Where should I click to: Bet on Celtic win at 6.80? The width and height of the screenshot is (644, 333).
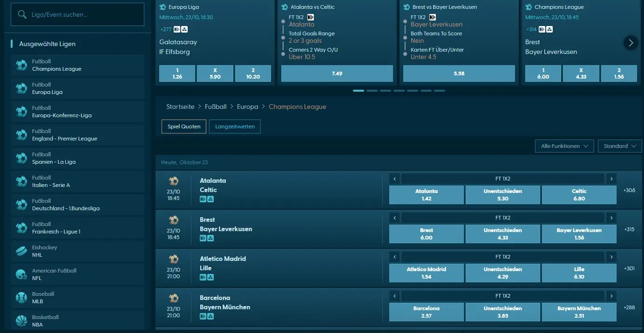pyautogui.click(x=579, y=195)
